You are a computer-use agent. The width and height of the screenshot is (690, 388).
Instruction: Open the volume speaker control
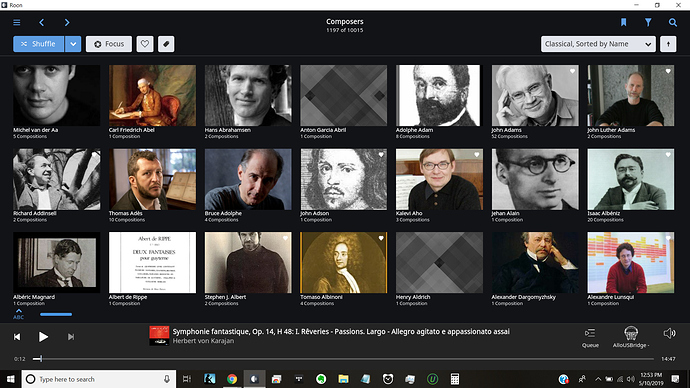(669, 333)
